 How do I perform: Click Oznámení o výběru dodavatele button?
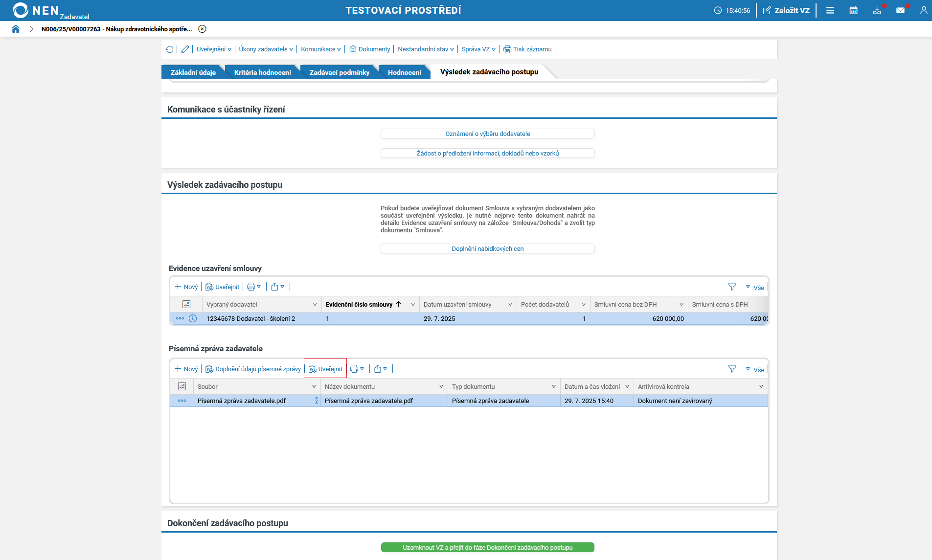487,134
